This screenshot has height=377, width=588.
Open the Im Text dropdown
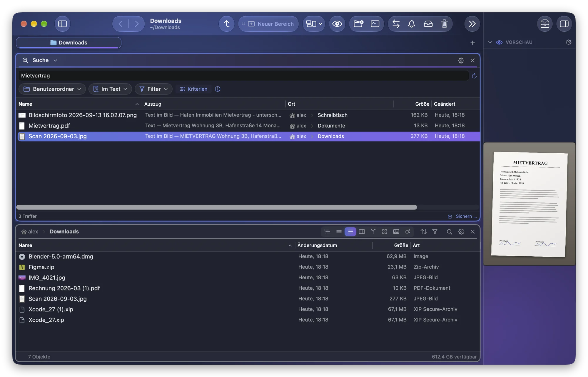tap(110, 89)
